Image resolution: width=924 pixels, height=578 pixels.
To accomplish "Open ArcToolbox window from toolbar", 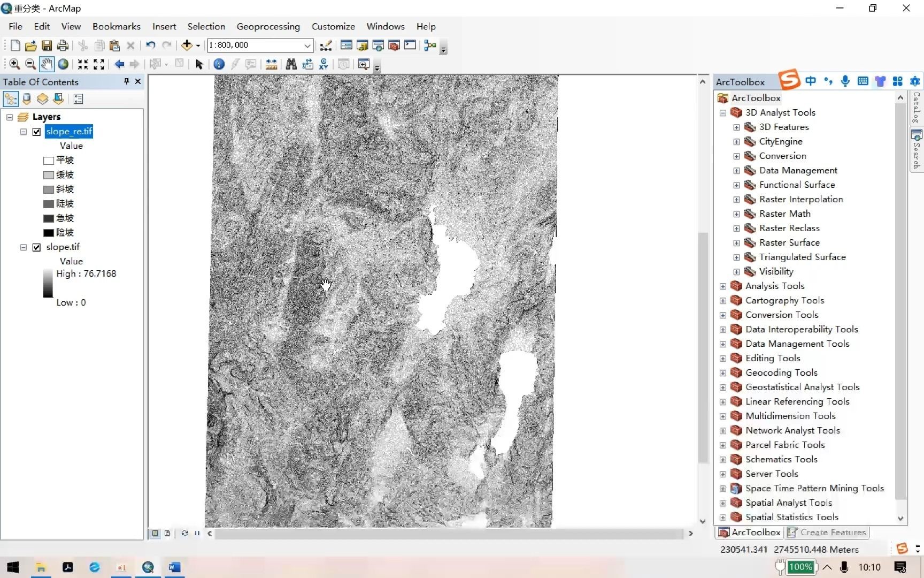I will (394, 45).
